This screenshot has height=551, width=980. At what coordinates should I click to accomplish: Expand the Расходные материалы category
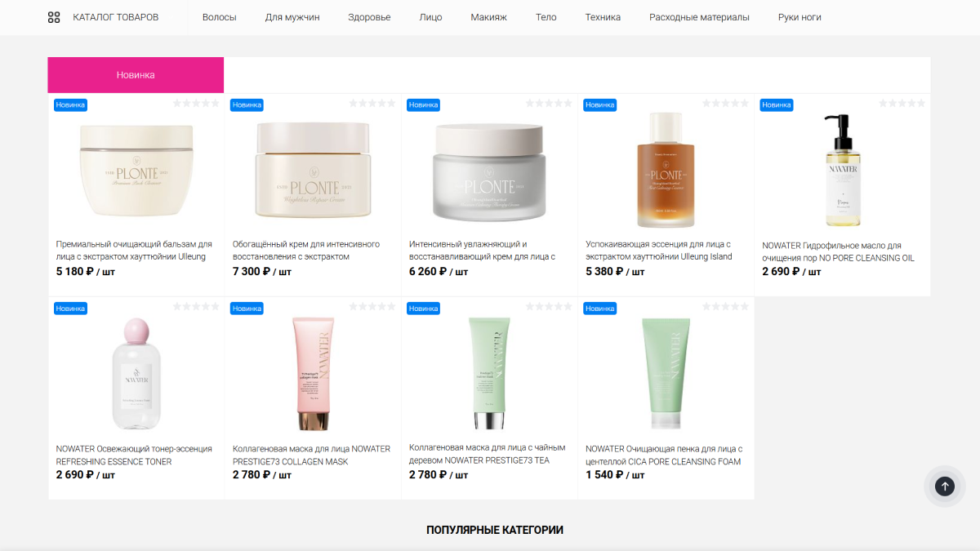pos(699,17)
